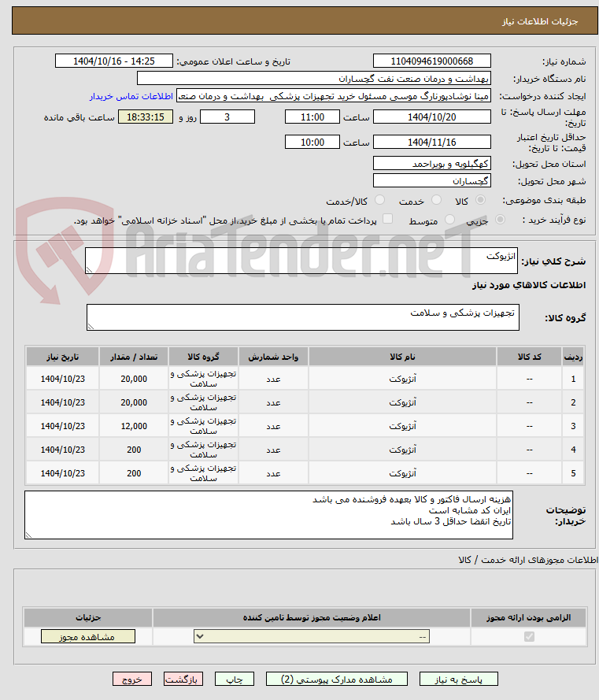Click the ایجاد کننده درخواست field

pos(334,96)
